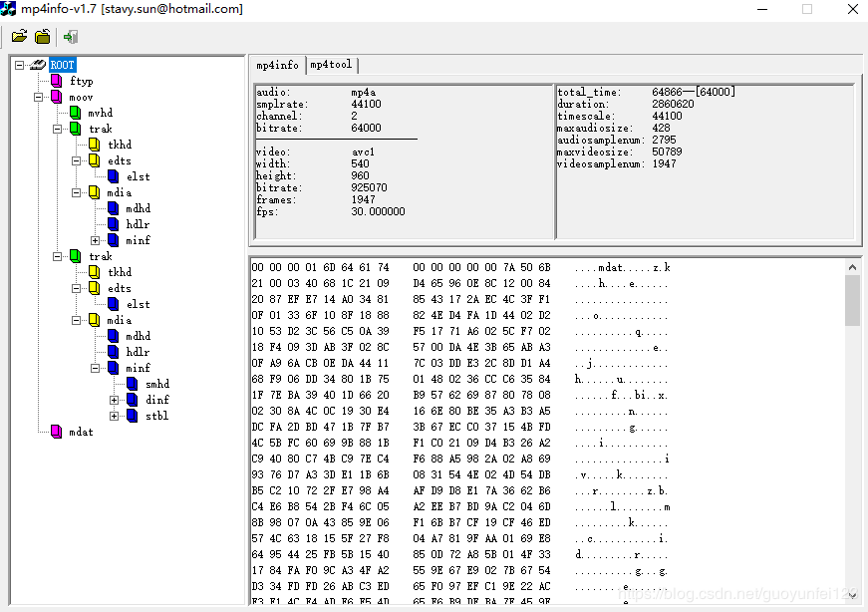Click the total_time value 64866

point(667,92)
